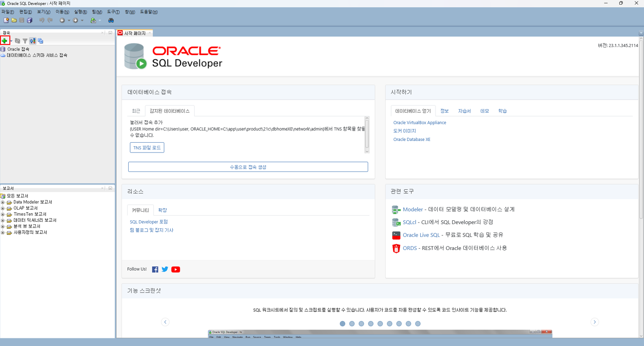Switch to the 학습 tab
644x346 pixels.
pos(502,111)
